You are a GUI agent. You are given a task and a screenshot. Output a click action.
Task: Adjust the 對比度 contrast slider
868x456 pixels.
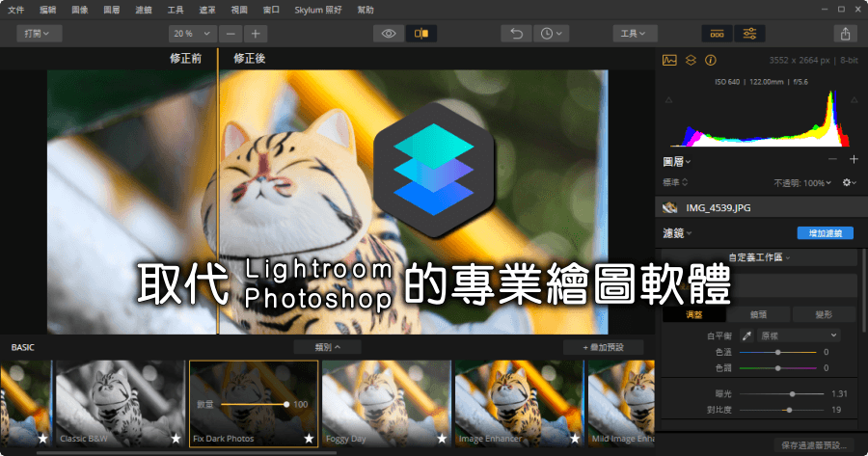(x=781, y=410)
